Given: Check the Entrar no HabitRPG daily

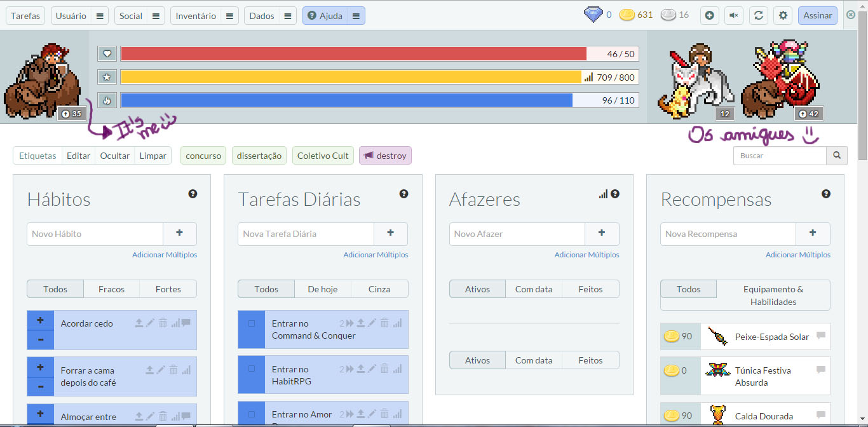Looking at the screenshot, I should [252, 369].
